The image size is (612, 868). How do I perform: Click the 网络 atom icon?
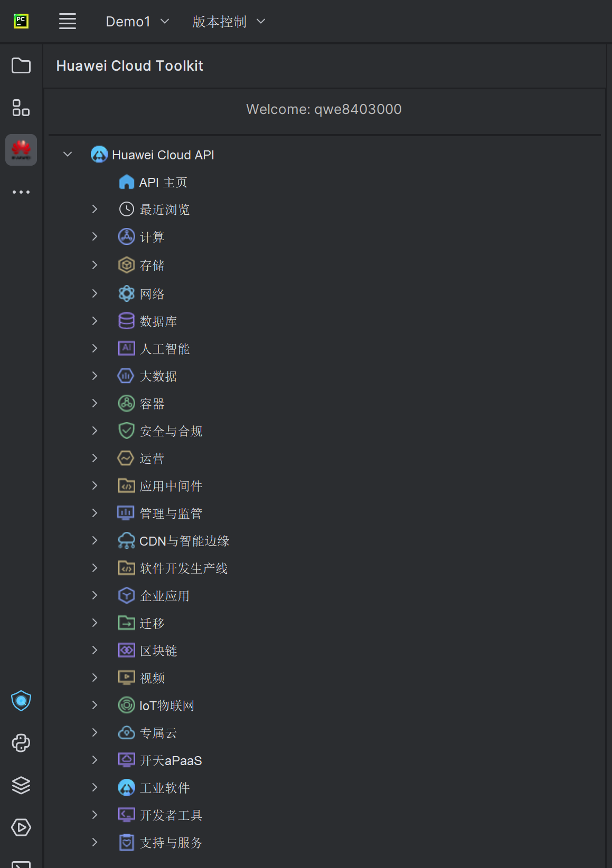click(127, 293)
